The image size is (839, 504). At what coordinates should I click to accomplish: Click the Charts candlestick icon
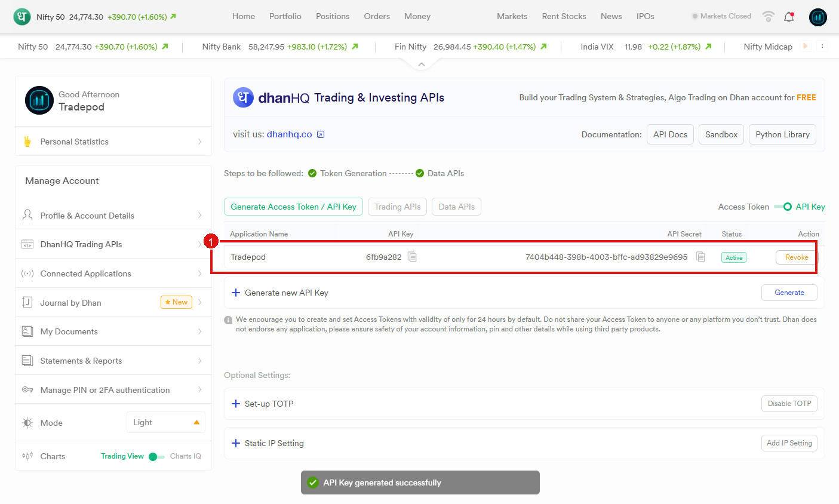[27, 456]
